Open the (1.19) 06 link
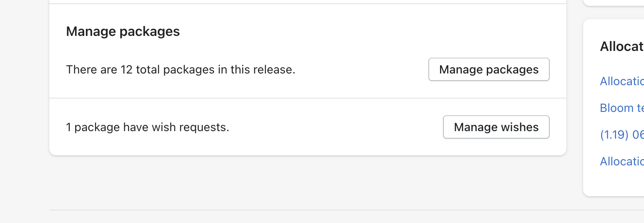The width and height of the screenshot is (644, 223). [621, 134]
